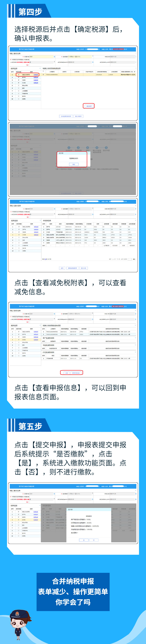Click calendar icon beside 申报日期 in first screenshot
Viewport: 146px width, 644px height.
click(135, 57)
